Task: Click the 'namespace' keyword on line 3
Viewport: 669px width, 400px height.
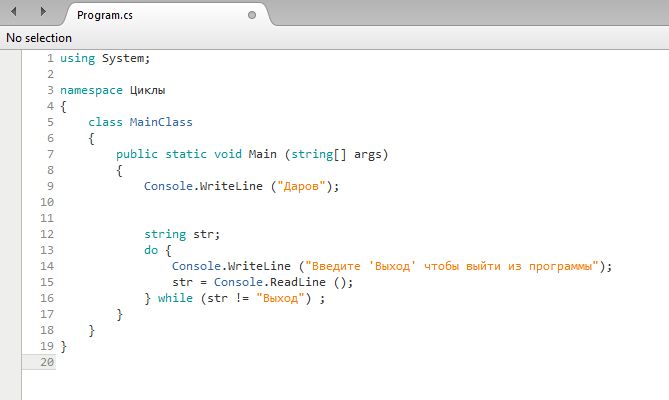Action: pyautogui.click(x=91, y=90)
